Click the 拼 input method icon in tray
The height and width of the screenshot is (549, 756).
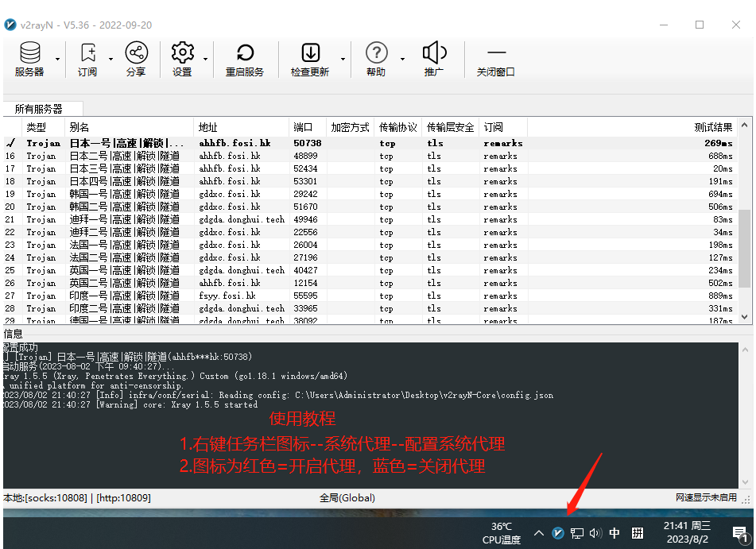[638, 532]
